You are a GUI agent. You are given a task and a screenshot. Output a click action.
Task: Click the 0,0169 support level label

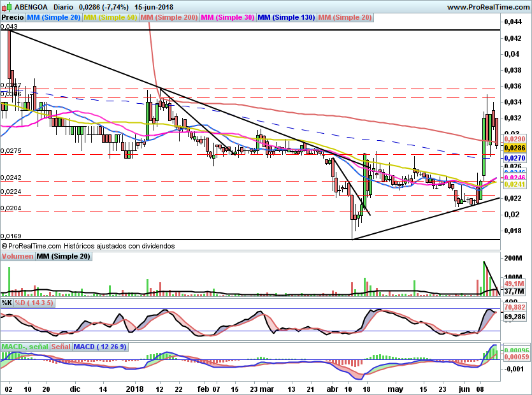[x=11, y=236]
